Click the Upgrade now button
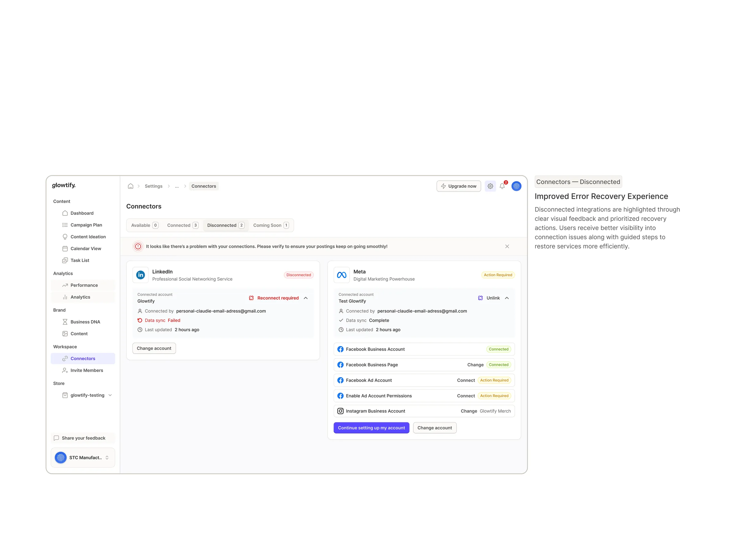This screenshot has width=736, height=560. coord(459,186)
